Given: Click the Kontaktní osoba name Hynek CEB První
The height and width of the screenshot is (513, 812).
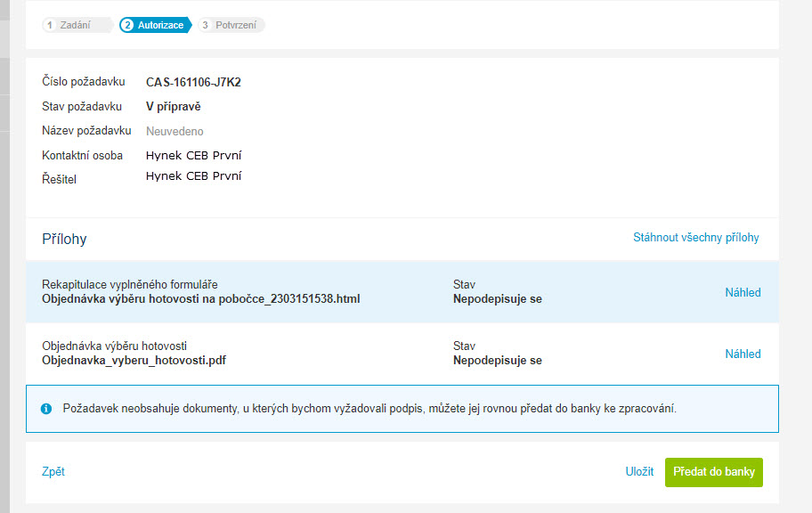Looking at the screenshot, I should [x=194, y=156].
